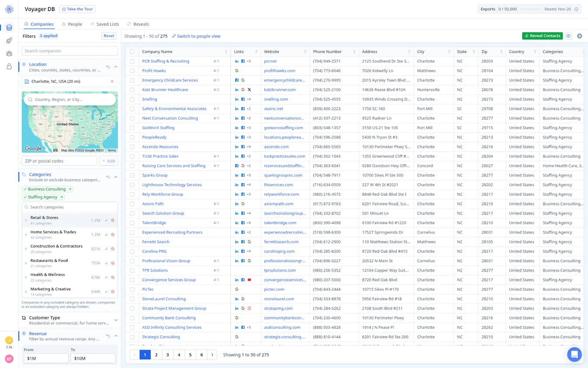
Task: Check the Profit Hawks row checkbox
Action: point(132,71)
